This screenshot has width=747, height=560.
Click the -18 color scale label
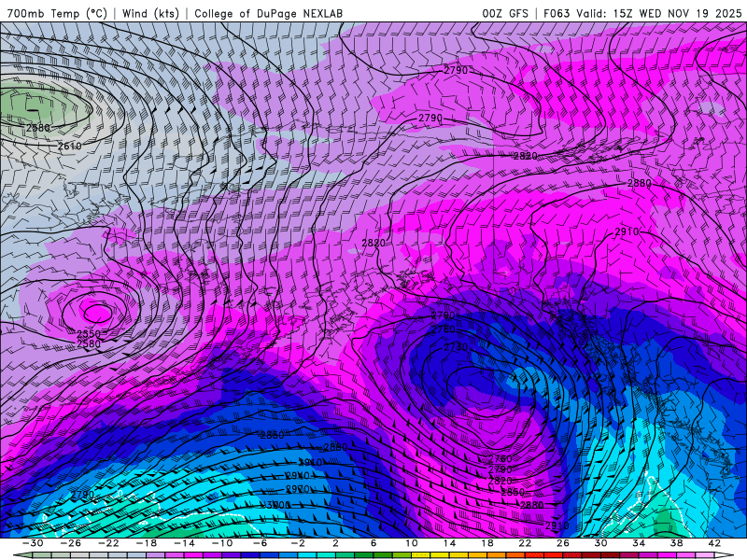pos(147,543)
